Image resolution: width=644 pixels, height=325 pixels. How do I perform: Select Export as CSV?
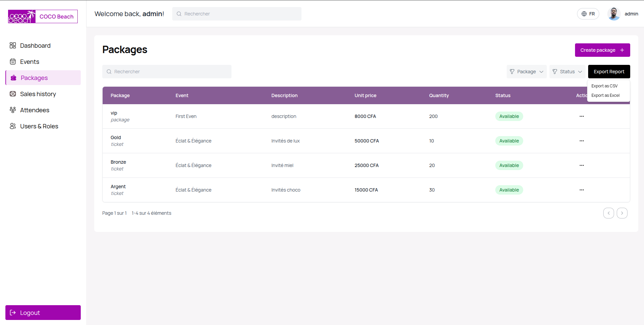(605, 86)
